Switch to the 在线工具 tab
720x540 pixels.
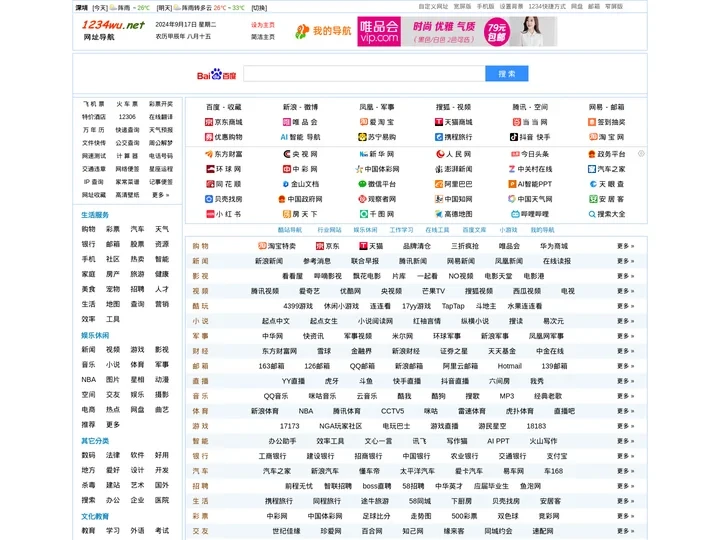tap(437, 230)
